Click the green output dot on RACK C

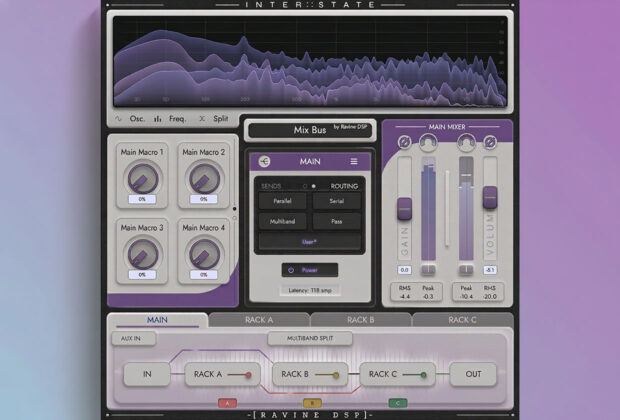[x=423, y=375]
